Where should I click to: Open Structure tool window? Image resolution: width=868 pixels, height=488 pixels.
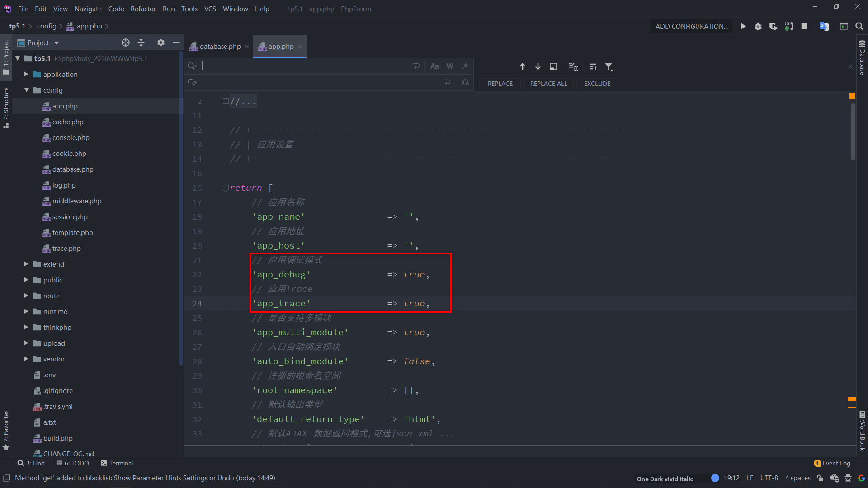point(6,108)
